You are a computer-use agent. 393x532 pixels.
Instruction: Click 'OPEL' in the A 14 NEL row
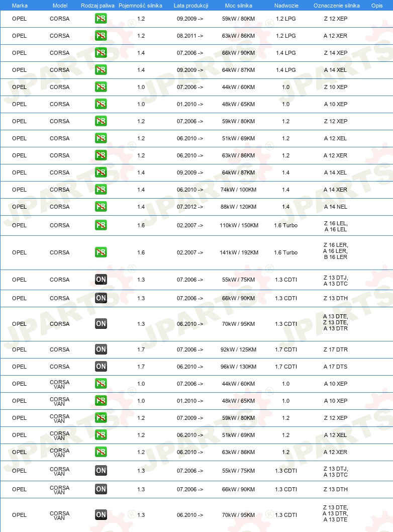click(x=19, y=207)
